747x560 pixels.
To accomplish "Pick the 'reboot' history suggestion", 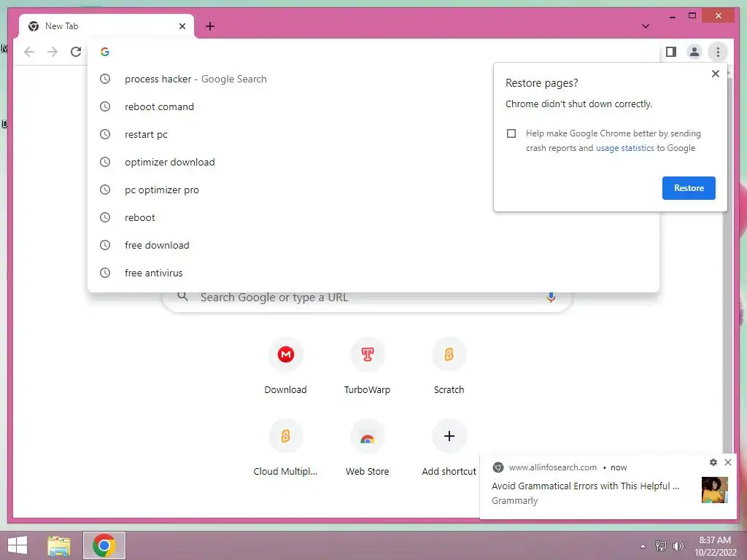I will [x=373, y=217].
